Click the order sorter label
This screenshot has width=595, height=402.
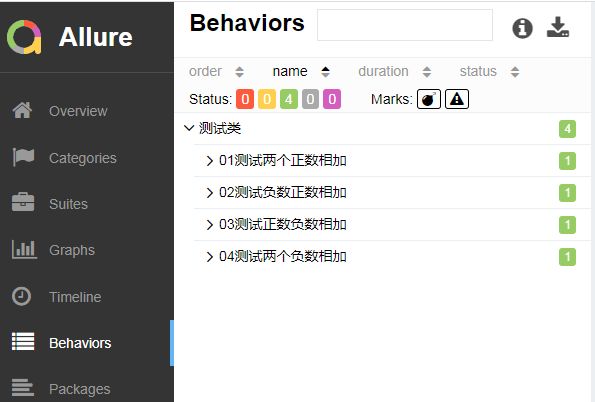coord(205,71)
